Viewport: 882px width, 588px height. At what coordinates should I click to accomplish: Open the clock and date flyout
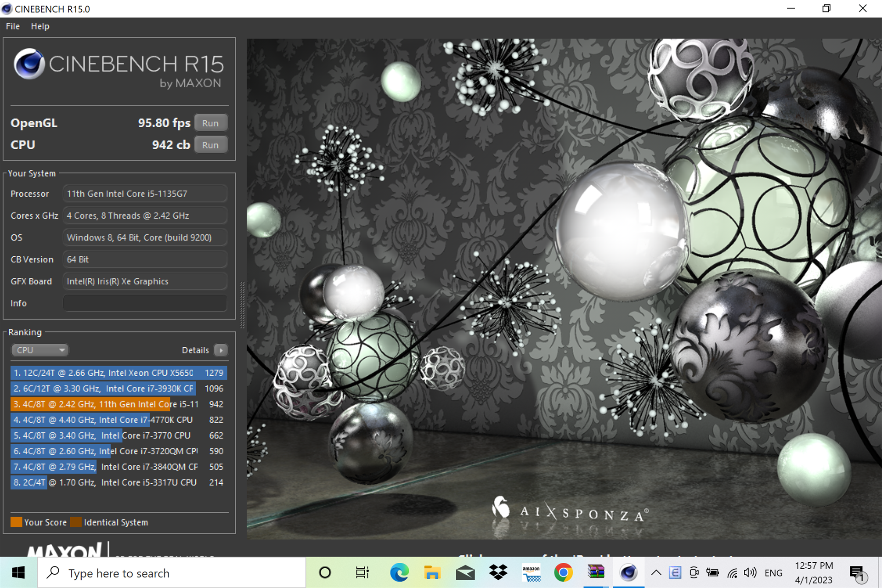(x=814, y=573)
